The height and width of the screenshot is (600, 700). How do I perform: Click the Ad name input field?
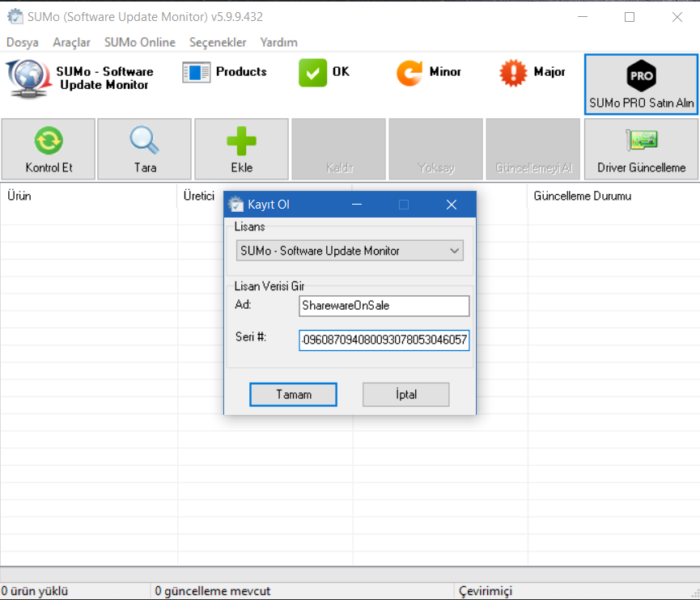384,306
